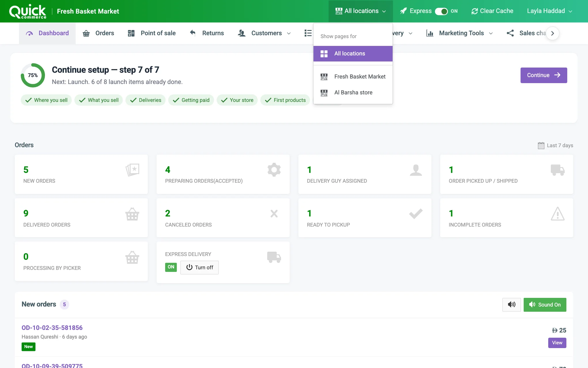588x368 pixels.
Task: Click the Deliveries step chip
Action: coord(145,100)
